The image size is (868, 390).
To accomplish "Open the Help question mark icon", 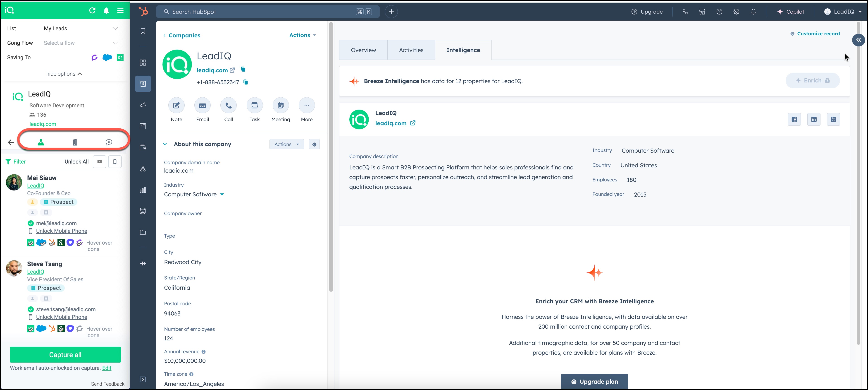I will coord(719,12).
